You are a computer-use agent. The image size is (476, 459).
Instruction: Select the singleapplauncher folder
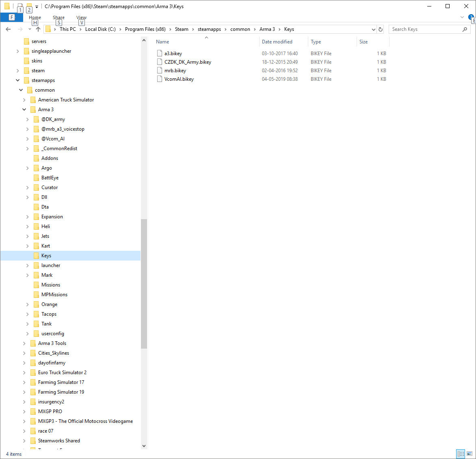(x=51, y=51)
